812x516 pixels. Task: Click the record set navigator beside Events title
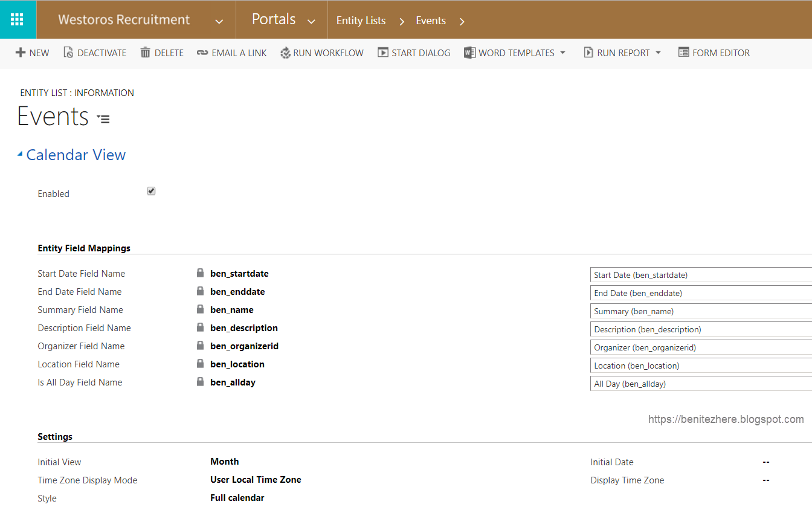pos(103,118)
